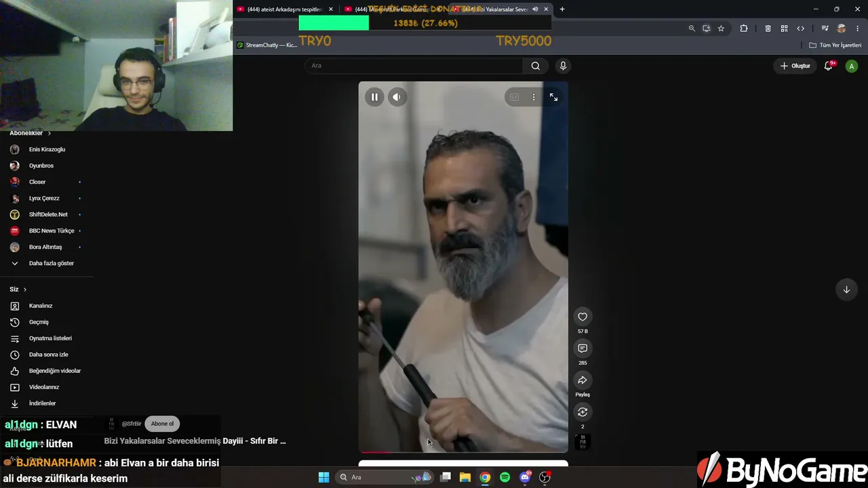The image size is (868, 488).
Task: Open Lynx Çerezz channel avatar
Action: [x=15, y=198]
